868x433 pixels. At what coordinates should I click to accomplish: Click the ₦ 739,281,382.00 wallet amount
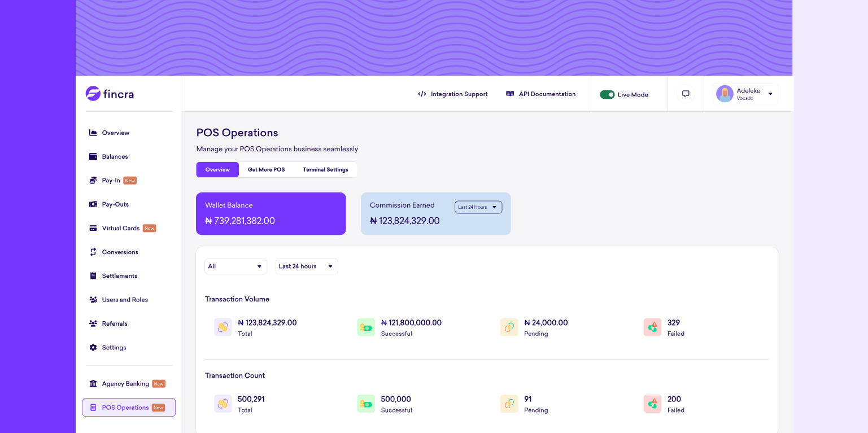click(x=240, y=221)
